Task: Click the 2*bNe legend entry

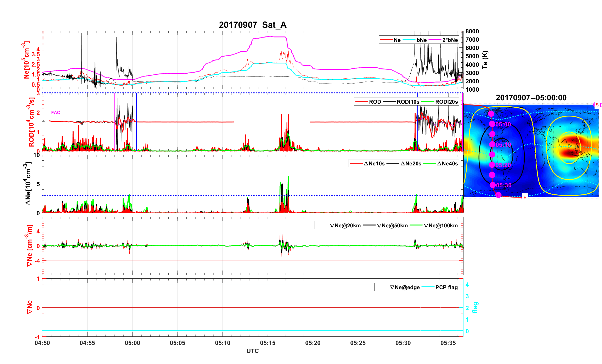Action: (450, 40)
